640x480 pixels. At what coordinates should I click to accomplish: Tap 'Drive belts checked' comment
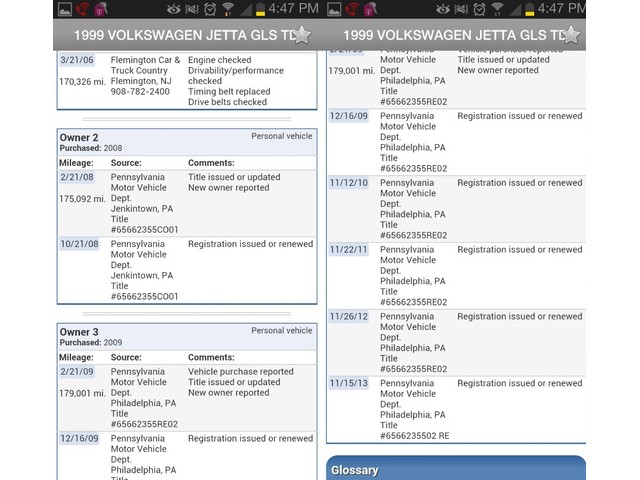[x=227, y=102]
